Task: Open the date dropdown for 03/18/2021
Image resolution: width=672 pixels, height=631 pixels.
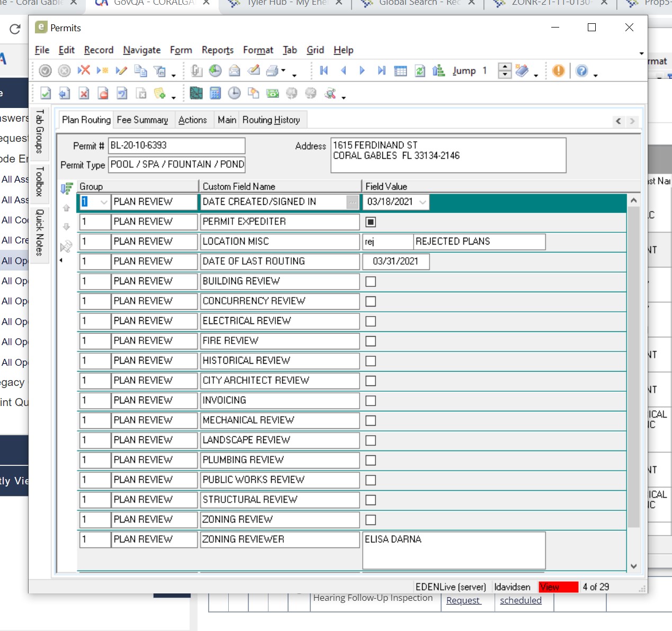Action: [423, 202]
